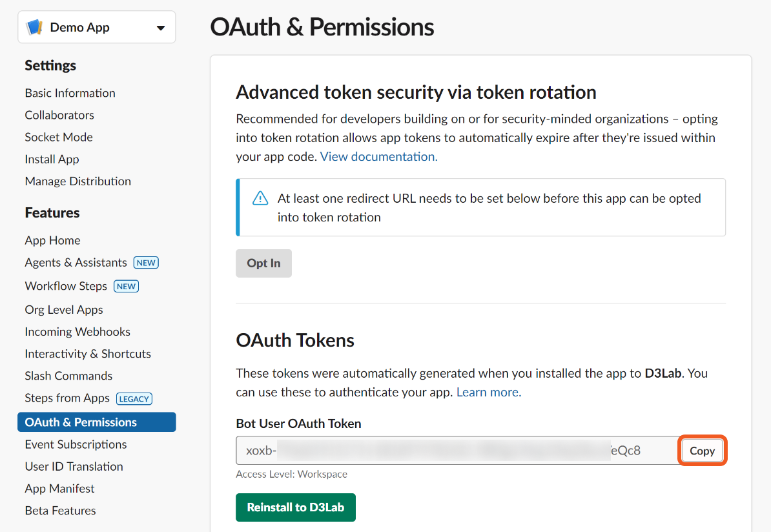
Task: Click the Demo App book icon
Action: click(34, 28)
